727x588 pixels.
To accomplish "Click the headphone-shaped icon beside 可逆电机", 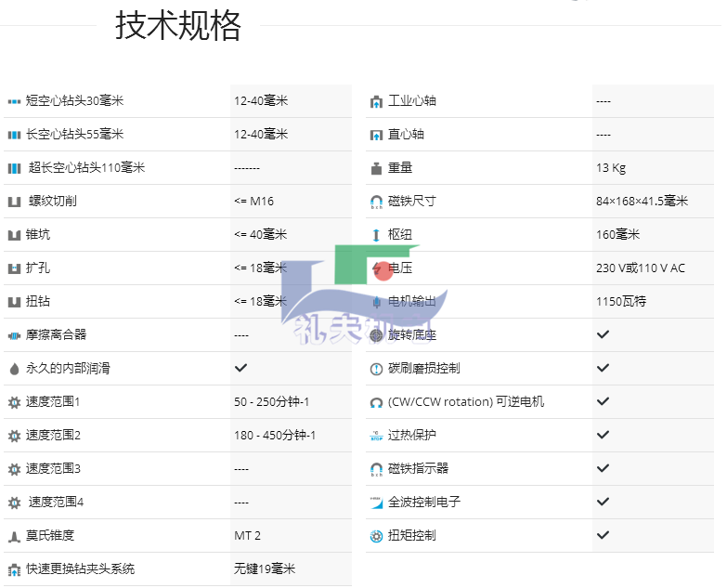I will [376, 402].
